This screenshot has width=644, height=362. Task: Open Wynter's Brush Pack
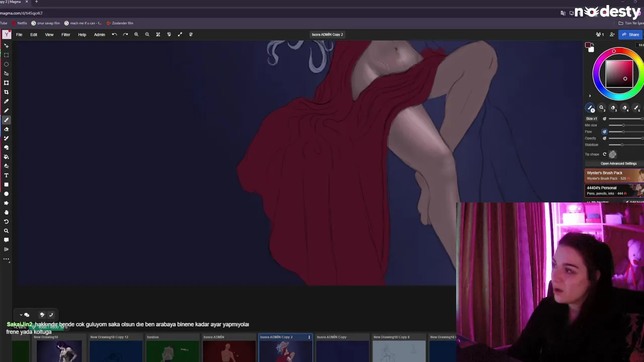614,175
